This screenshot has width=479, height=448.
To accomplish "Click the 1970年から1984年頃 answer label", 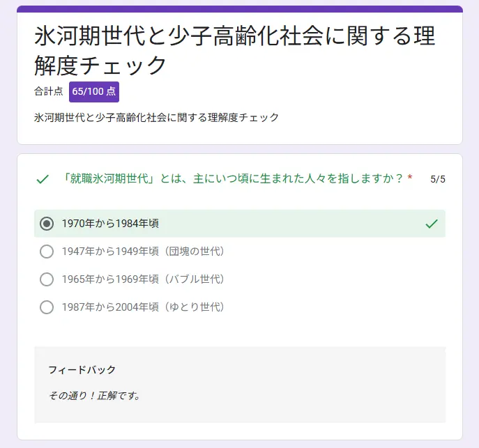I will [x=110, y=224].
